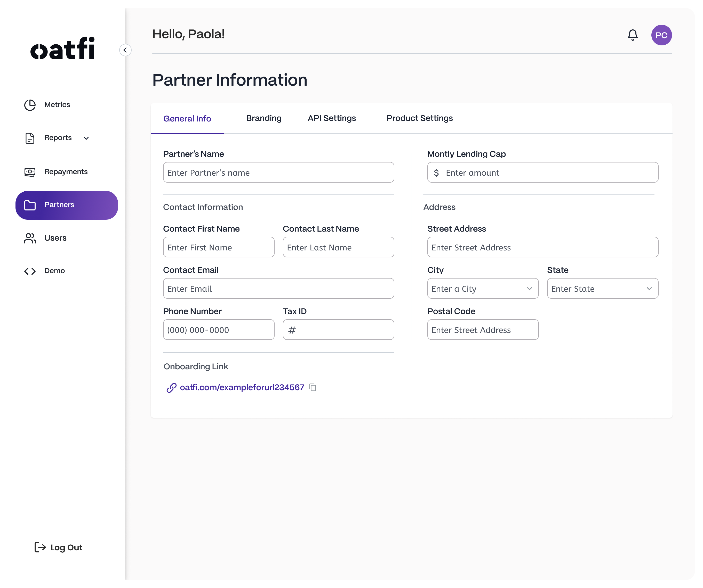Image resolution: width=703 pixels, height=588 pixels.
Task: Click the Phone Number field
Action: 219,329
